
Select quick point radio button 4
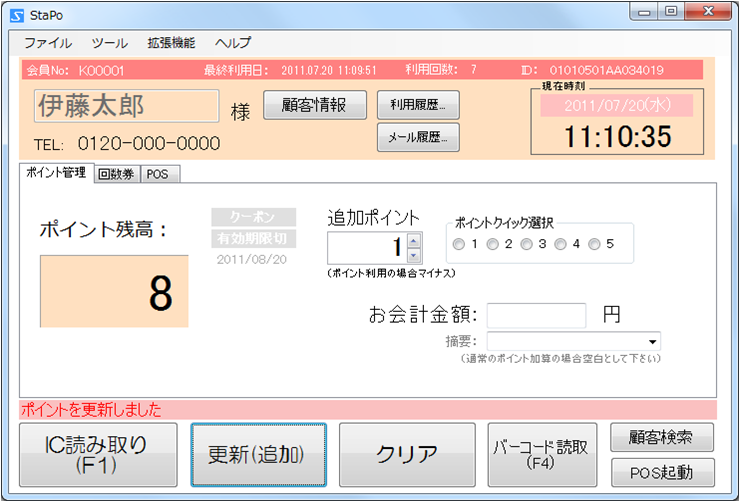coord(560,244)
